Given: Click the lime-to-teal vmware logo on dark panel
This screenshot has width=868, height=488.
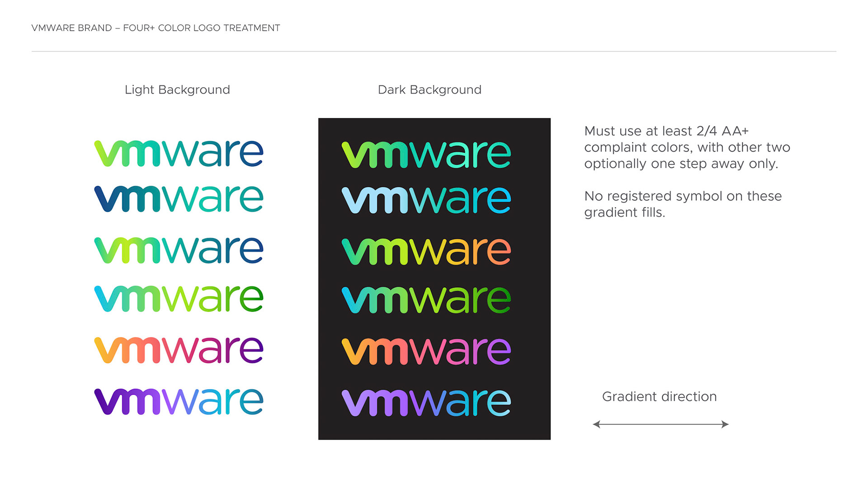Looking at the screenshot, I should 426,155.
